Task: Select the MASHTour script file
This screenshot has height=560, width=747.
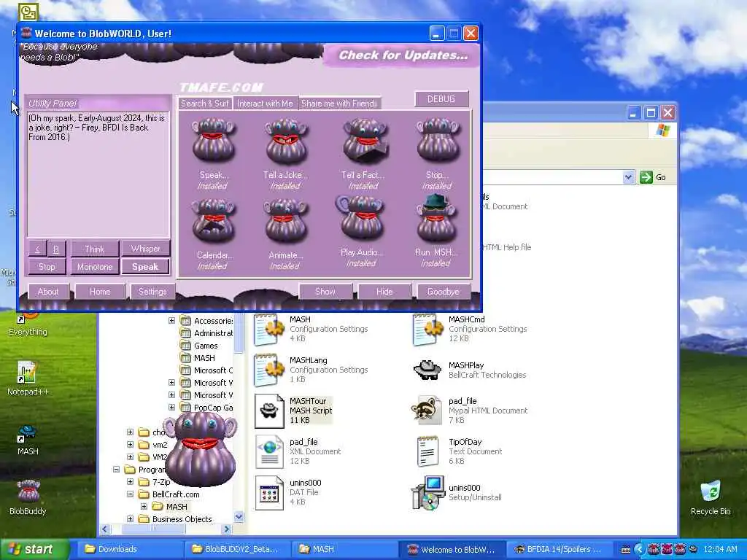Action: [293, 411]
